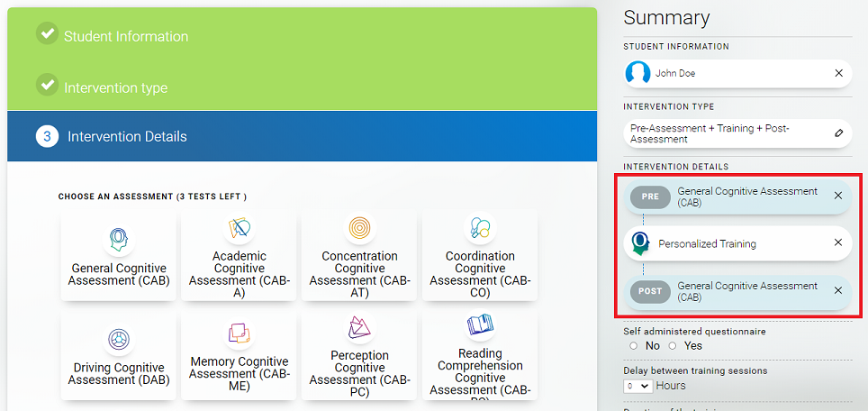Select Yes for self administered questionnaire
This screenshot has width=868, height=411.
(673, 346)
